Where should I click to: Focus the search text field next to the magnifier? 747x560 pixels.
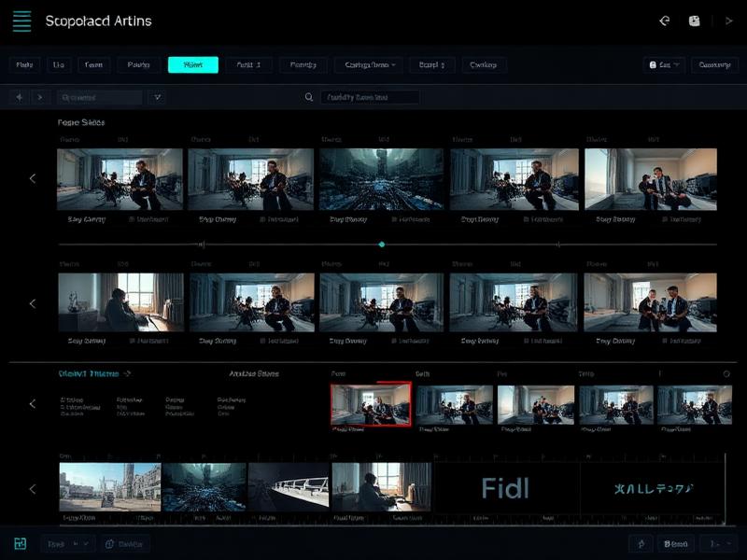[x=370, y=97]
